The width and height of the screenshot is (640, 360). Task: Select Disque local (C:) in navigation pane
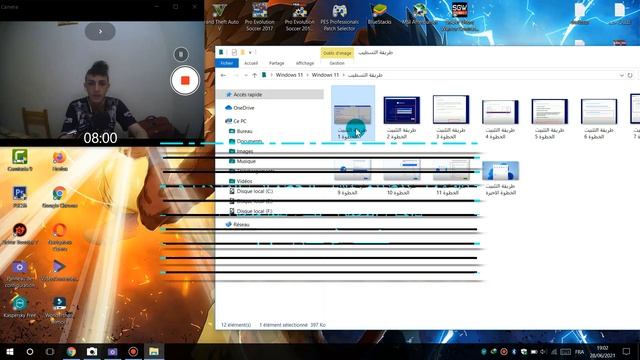pyautogui.click(x=254, y=191)
